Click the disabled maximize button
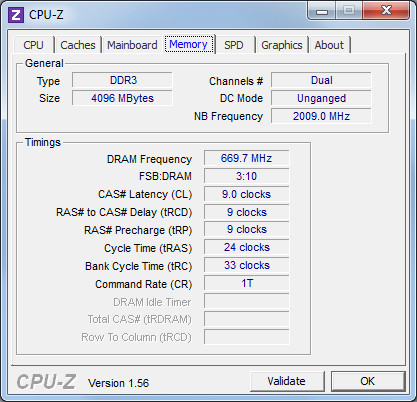The width and height of the screenshot is (417, 402). point(349,11)
